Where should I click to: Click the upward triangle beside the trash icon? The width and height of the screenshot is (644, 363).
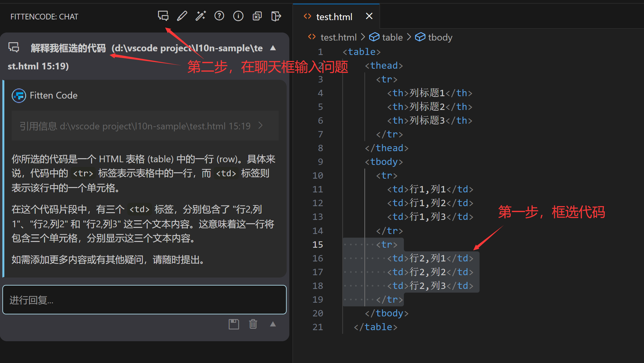(273, 324)
